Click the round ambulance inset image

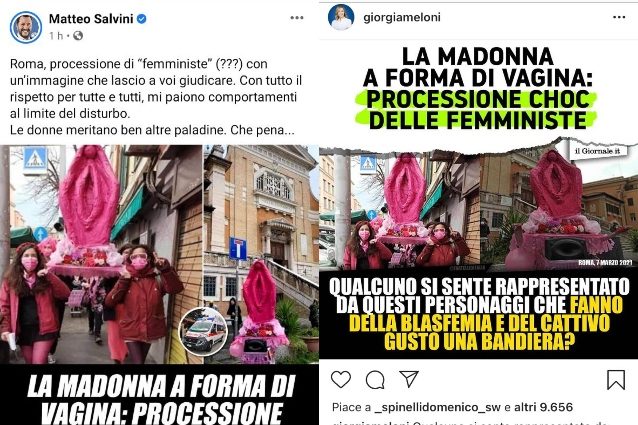point(204,331)
